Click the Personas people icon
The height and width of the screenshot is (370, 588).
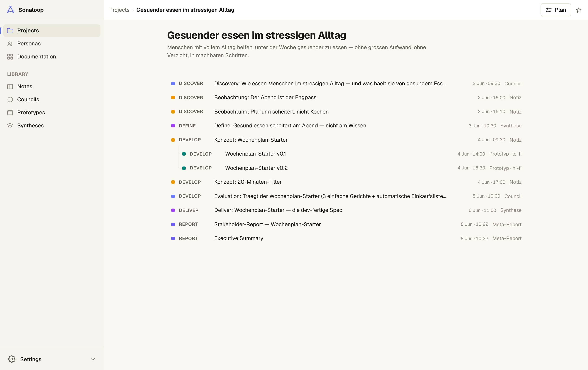tap(10, 44)
